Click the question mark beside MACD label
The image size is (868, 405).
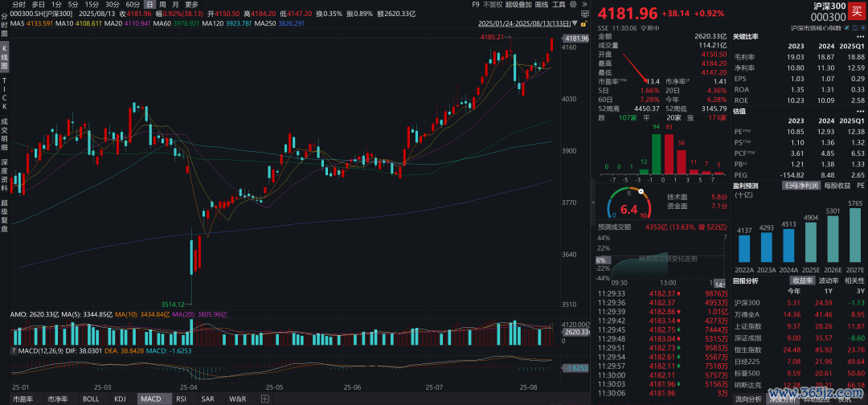coord(4,350)
